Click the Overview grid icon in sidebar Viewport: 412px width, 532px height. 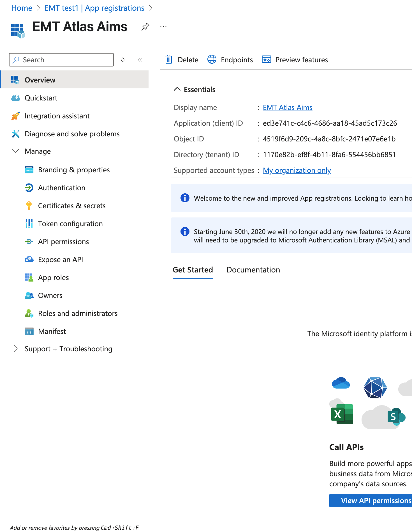coord(15,80)
